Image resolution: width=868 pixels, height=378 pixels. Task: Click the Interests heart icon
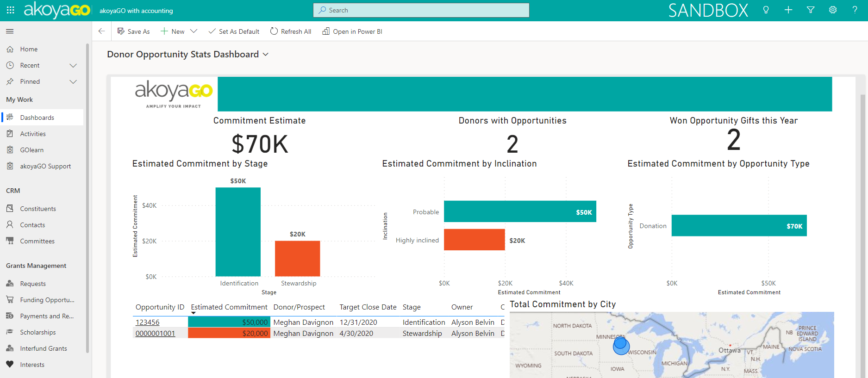tap(10, 365)
